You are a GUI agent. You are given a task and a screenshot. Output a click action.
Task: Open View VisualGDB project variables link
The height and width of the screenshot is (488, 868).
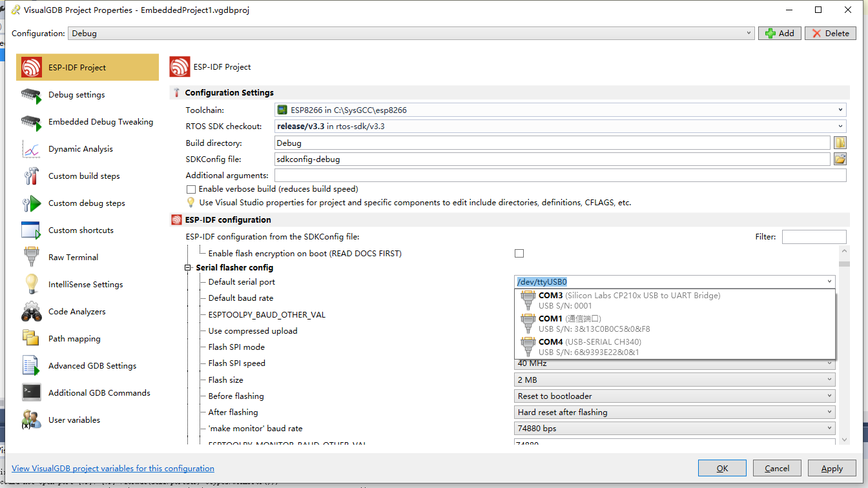tap(113, 469)
